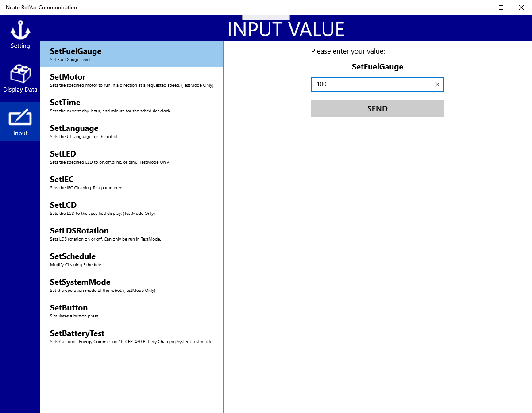The image size is (532, 413).
Task: Select SetSystemMode command
Action: pos(131,285)
